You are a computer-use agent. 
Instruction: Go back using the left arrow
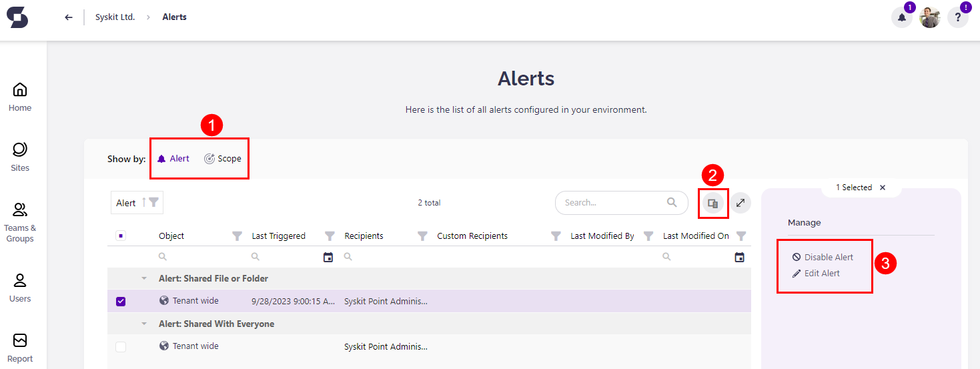pyautogui.click(x=69, y=17)
